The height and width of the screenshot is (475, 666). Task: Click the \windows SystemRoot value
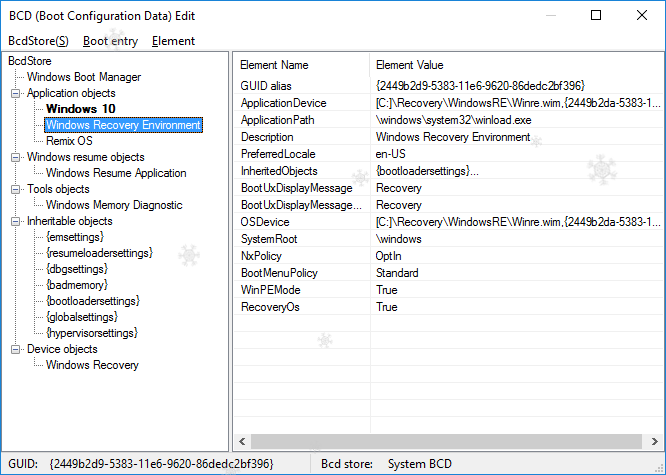(398, 239)
